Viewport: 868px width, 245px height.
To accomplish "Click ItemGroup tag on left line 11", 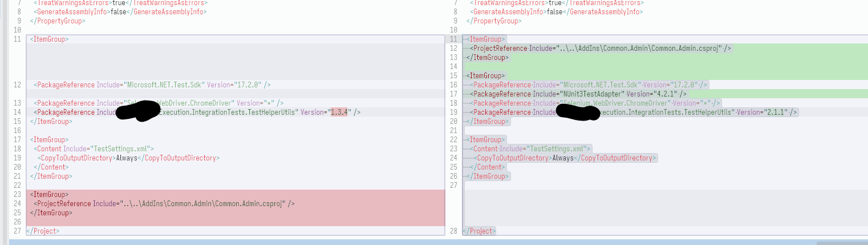I will (x=49, y=39).
